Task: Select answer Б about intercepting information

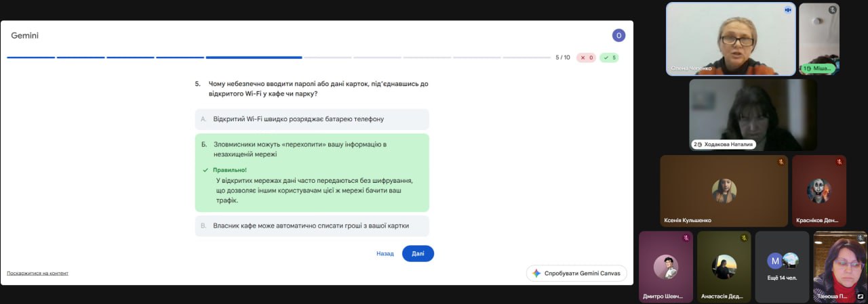Action: [x=312, y=150]
